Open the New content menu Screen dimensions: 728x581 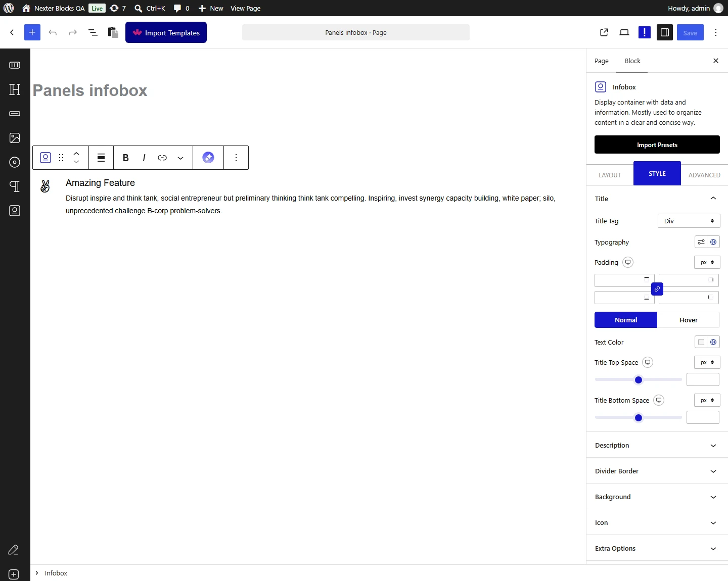pyautogui.click(x=211, y=8)
